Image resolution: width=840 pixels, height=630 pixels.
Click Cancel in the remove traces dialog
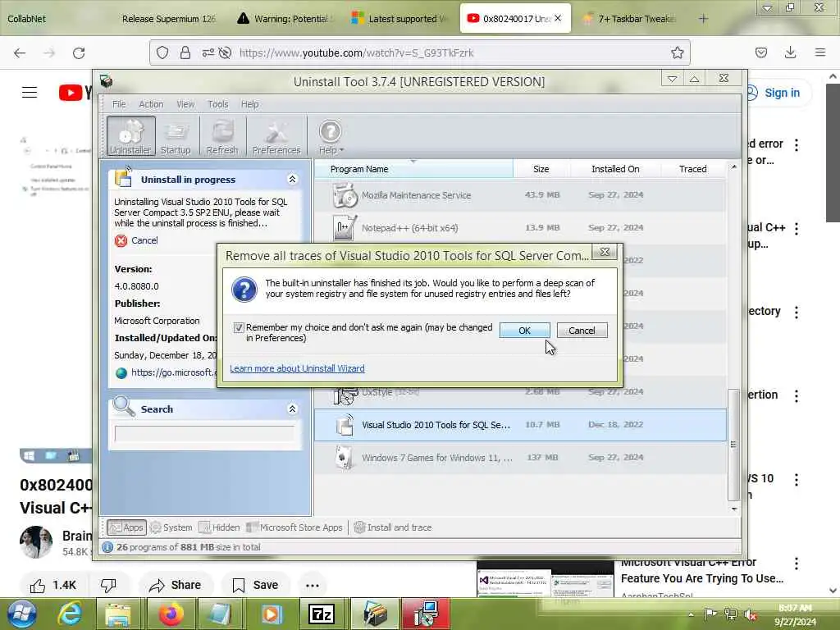[582, 331]
